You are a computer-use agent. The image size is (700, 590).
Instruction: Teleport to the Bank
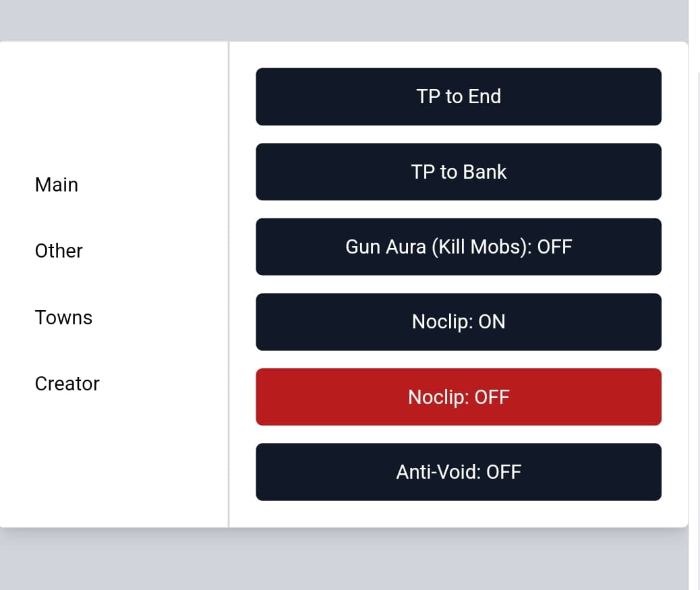(459, 172)
